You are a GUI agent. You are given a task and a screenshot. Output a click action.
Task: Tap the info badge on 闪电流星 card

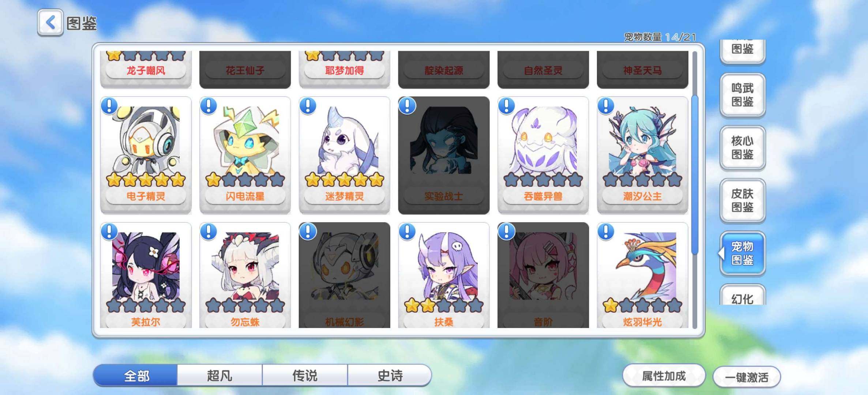coord(208,106)
